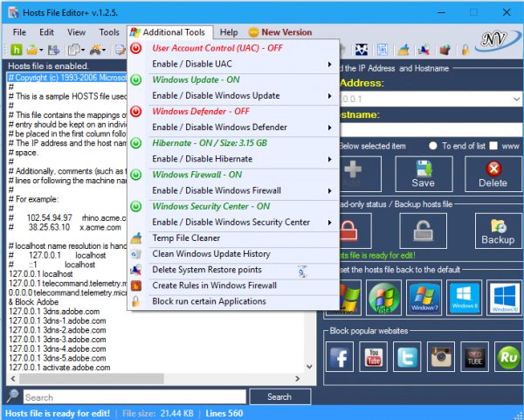Open the Edit menu

click(x=46, y=32)
